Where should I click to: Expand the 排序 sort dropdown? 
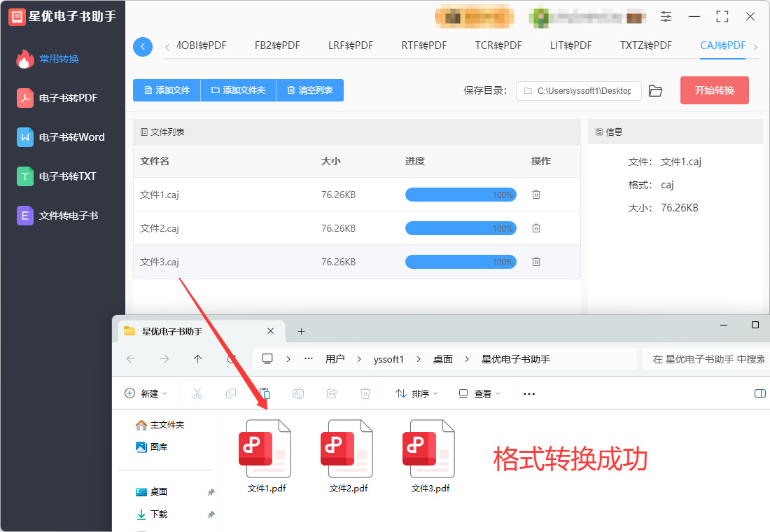(x=416, y=393)
